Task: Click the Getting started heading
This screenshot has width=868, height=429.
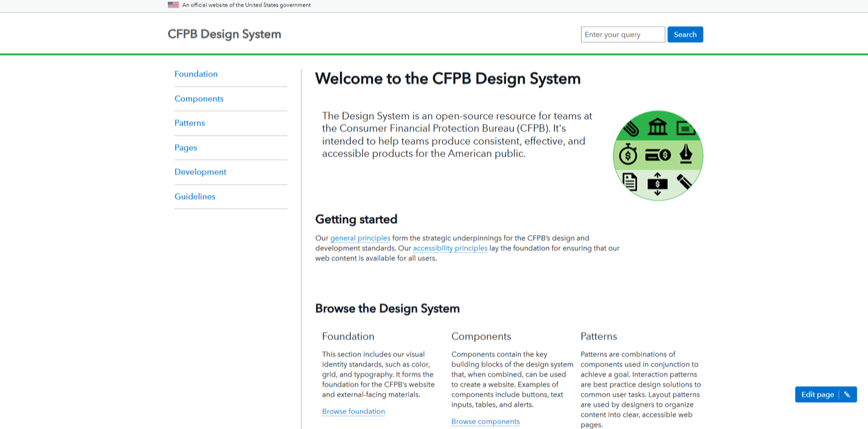Action: coord(356,219)
